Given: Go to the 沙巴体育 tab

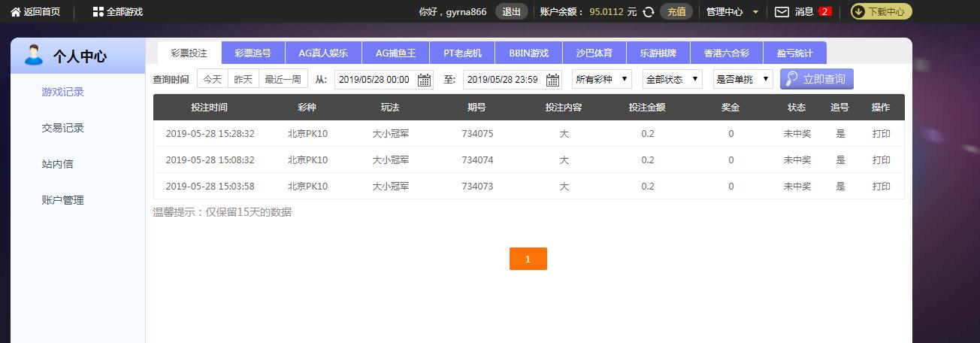Looking at the screenshot, I should 594,53.
